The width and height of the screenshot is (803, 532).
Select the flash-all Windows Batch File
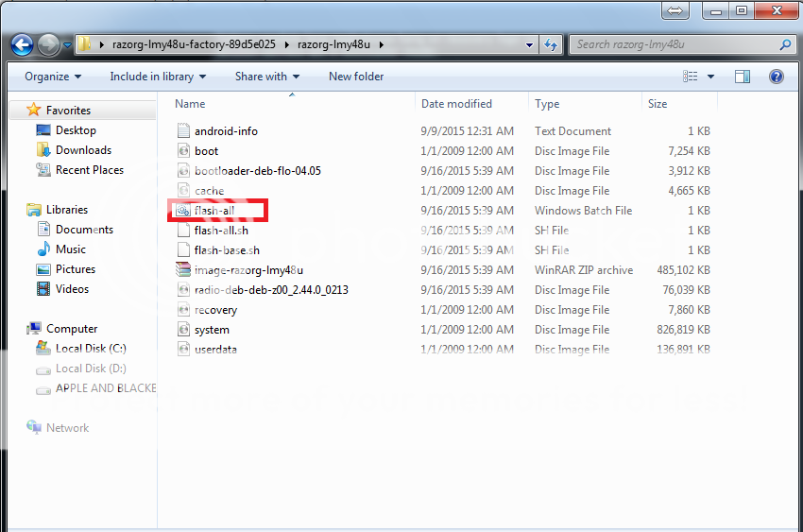[214, 211]
